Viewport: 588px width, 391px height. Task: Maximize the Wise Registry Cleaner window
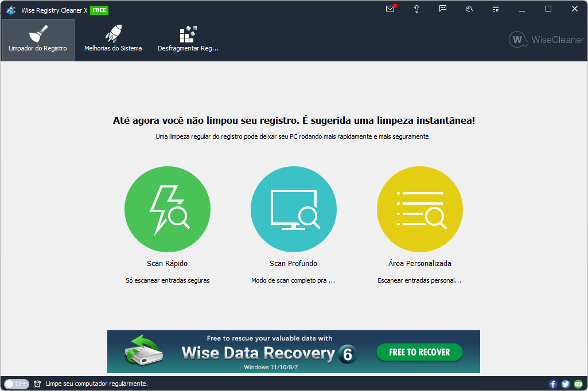(x=548, y=9)
